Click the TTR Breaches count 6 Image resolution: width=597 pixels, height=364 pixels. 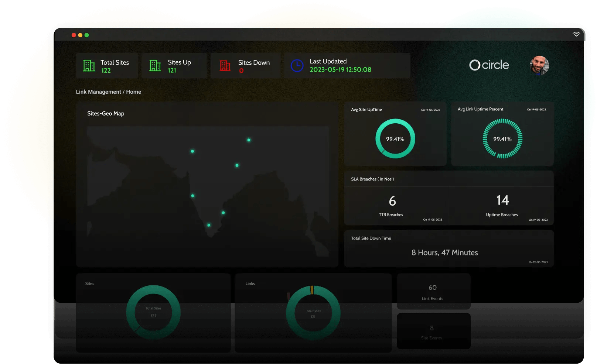click(x=392, y=201)
